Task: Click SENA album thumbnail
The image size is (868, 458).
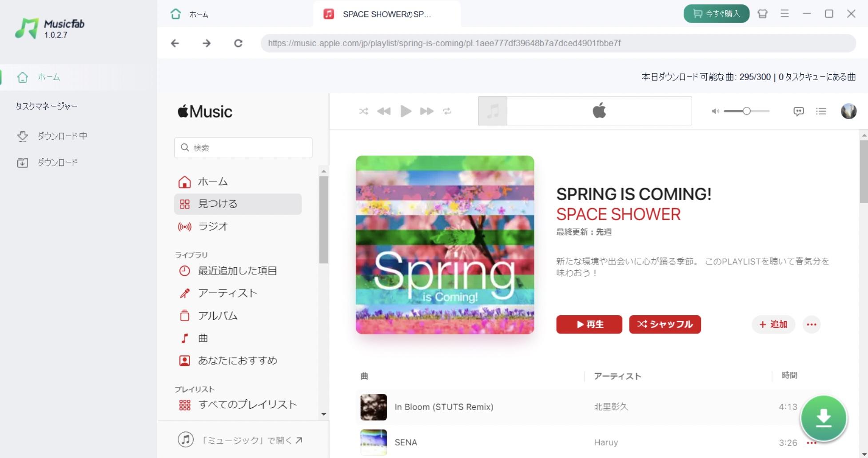Action: (374, 442)
